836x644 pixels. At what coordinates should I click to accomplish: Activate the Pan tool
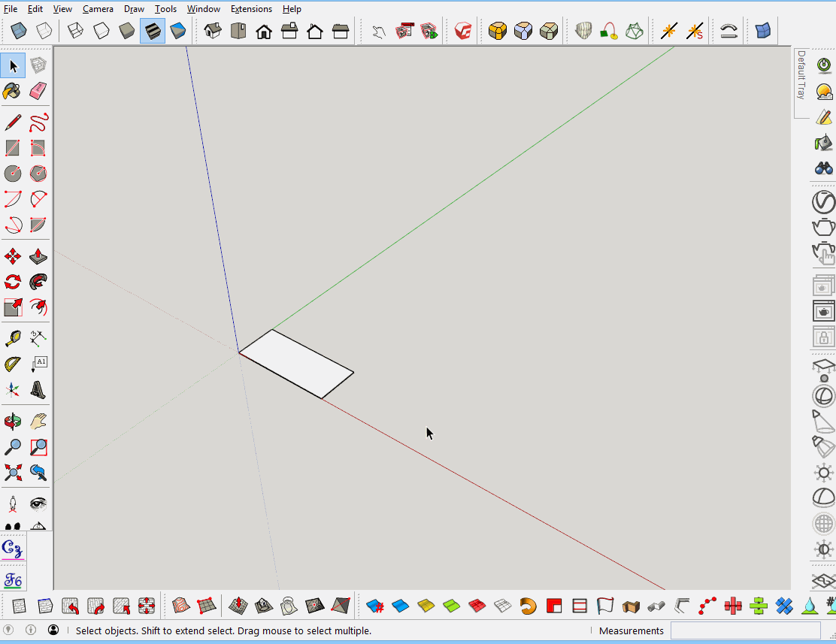38,421
